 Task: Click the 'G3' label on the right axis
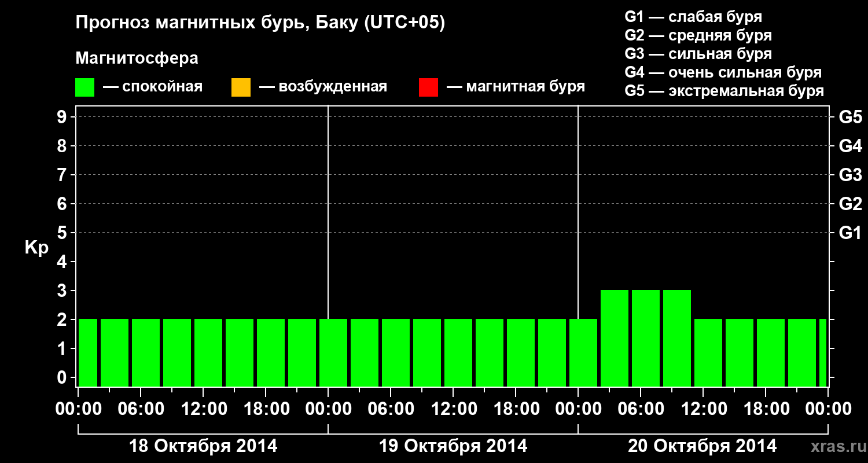[x=850, y=175]
